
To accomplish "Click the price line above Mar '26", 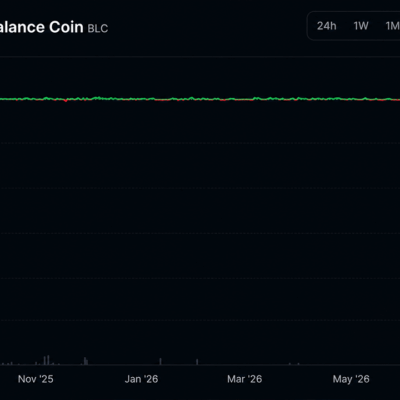I will point(245,99).
